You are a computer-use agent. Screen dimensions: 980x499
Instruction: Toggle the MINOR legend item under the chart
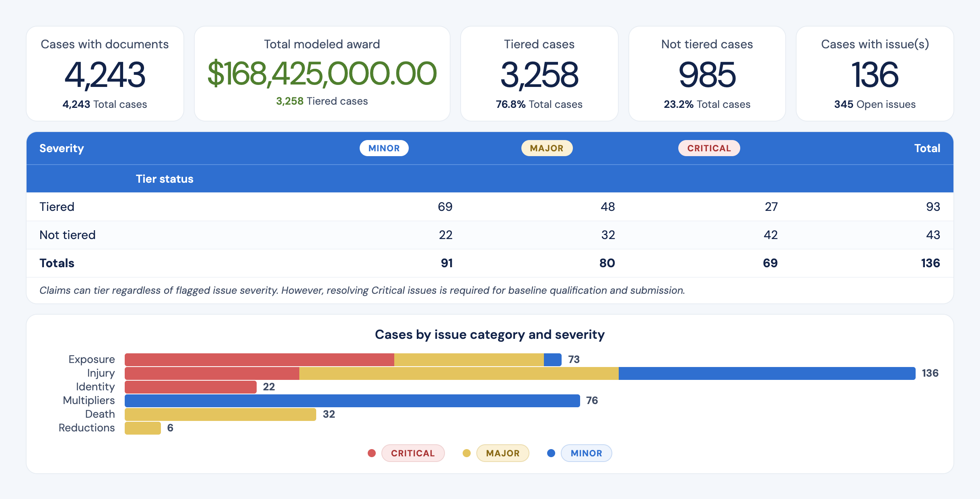click(586, 453)
